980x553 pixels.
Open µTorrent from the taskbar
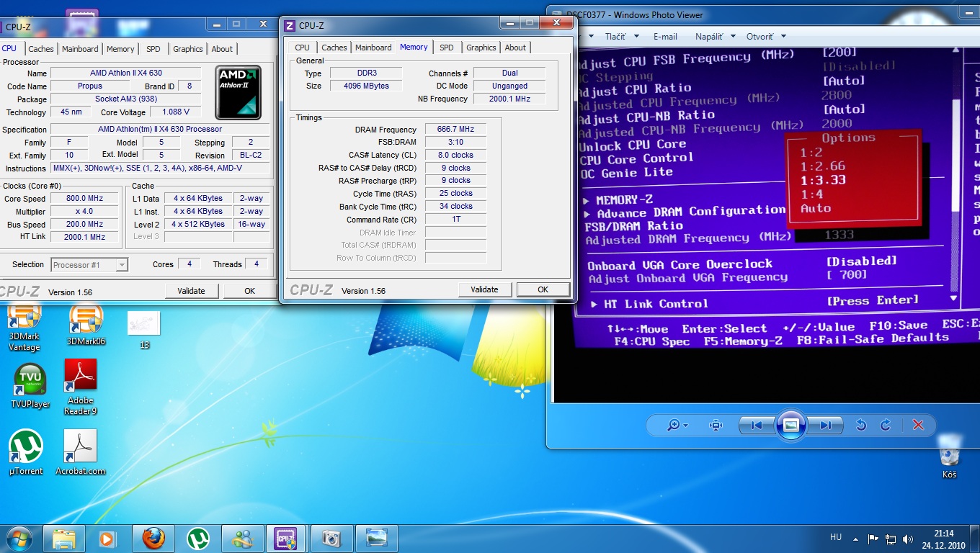coord(197,539)
